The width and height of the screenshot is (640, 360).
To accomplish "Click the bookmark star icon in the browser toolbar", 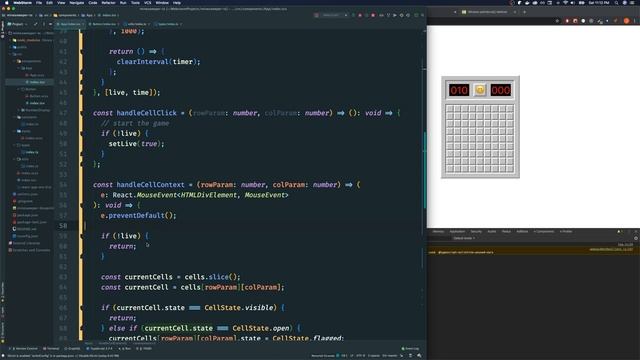I will tap(557, 20).
